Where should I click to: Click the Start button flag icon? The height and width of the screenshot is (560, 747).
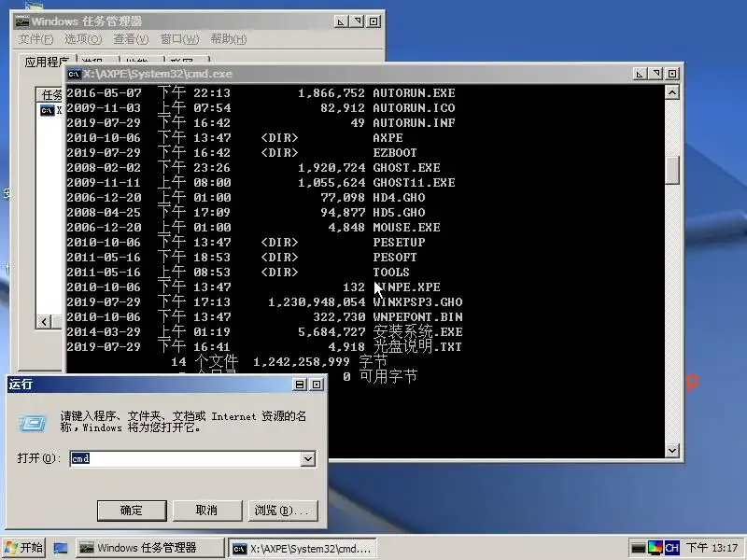click(10, 547)
